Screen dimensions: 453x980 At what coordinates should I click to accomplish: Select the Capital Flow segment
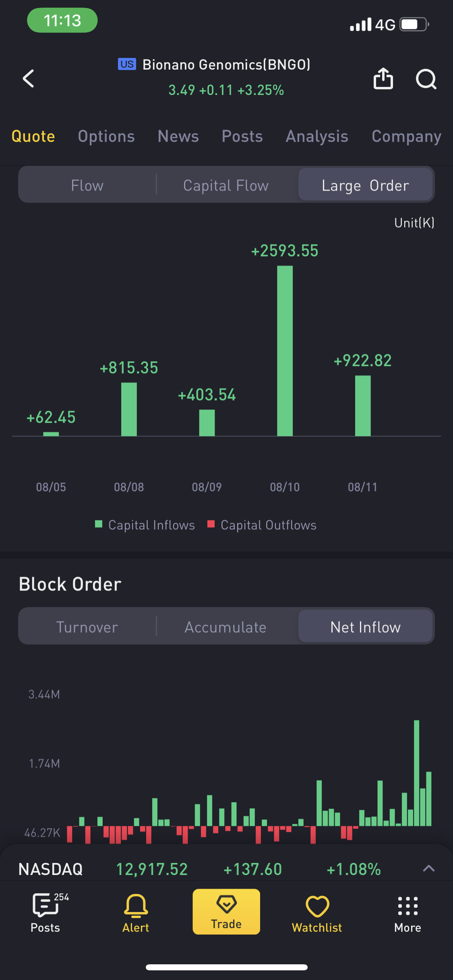226,185
